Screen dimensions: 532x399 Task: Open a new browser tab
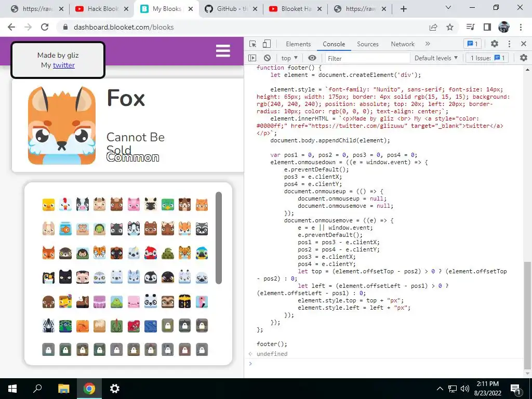pyautogui.click(x=403, y=9)
